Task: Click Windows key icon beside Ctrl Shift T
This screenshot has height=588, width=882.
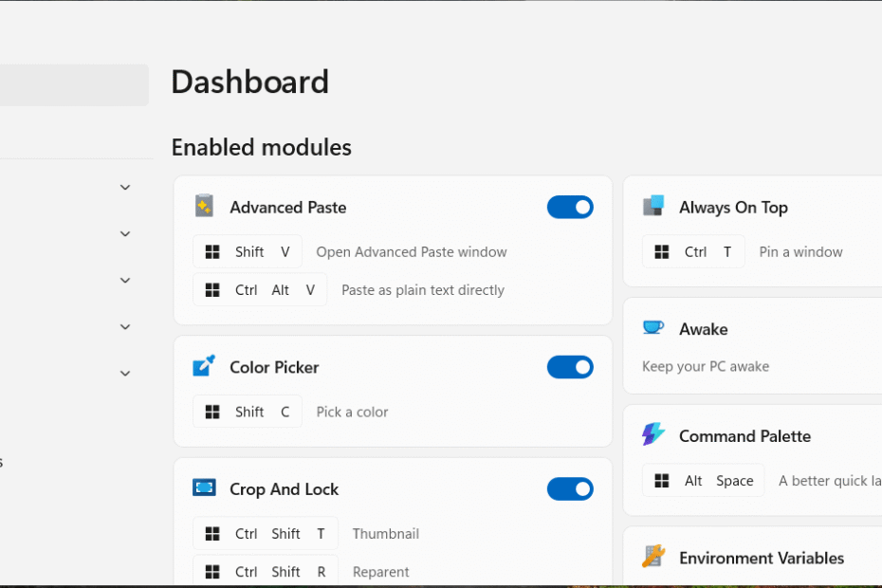Action: [x=212, y=533]
